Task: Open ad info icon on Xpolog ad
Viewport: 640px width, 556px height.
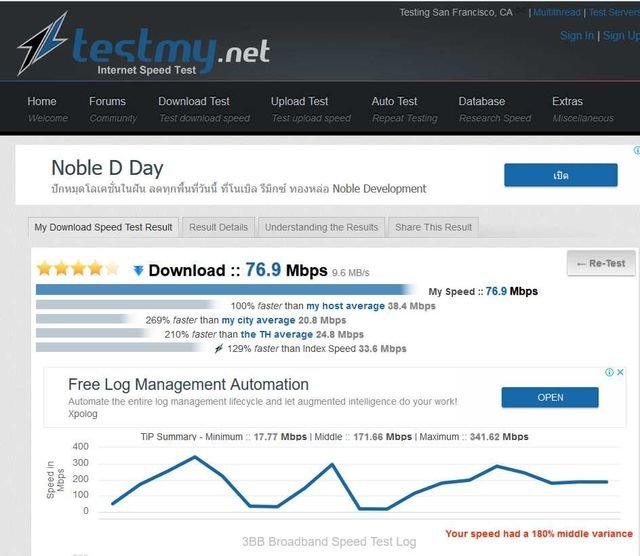Action: pyautogui.click(x=609, y=372)
